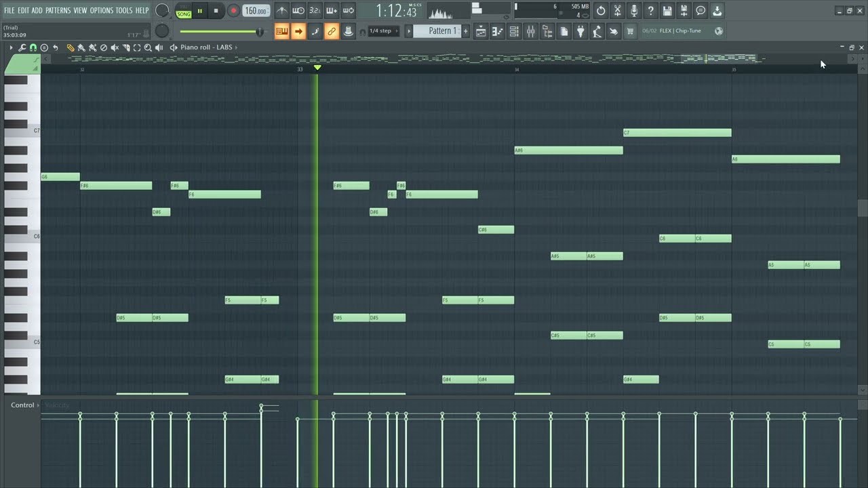The width and height of the screenshot is (868, 488).
Task: Adjust the main pitch knob
Action: [x=162, y=31]
